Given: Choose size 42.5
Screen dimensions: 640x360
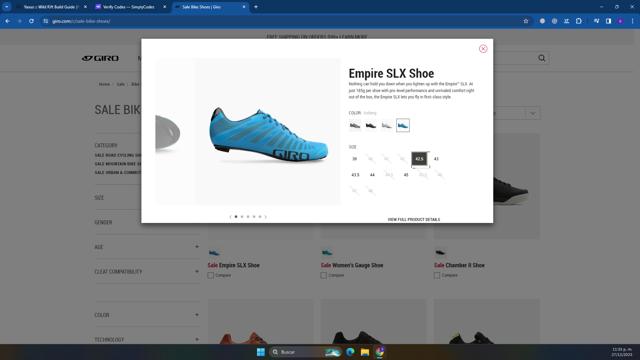Looking at the screenshot, I should [x=419, y=159].
